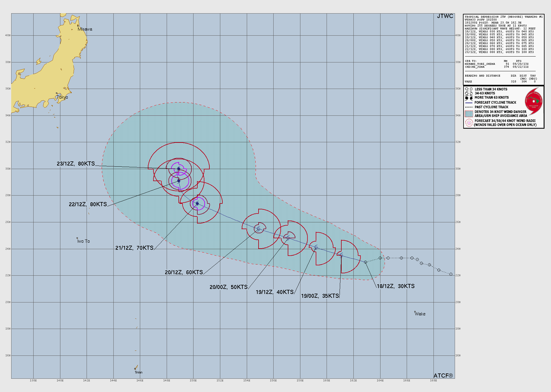The width and height of the screenshot is (551, 392).
Task: Click the tropical depression warning text header
Action: pos(504,17)
